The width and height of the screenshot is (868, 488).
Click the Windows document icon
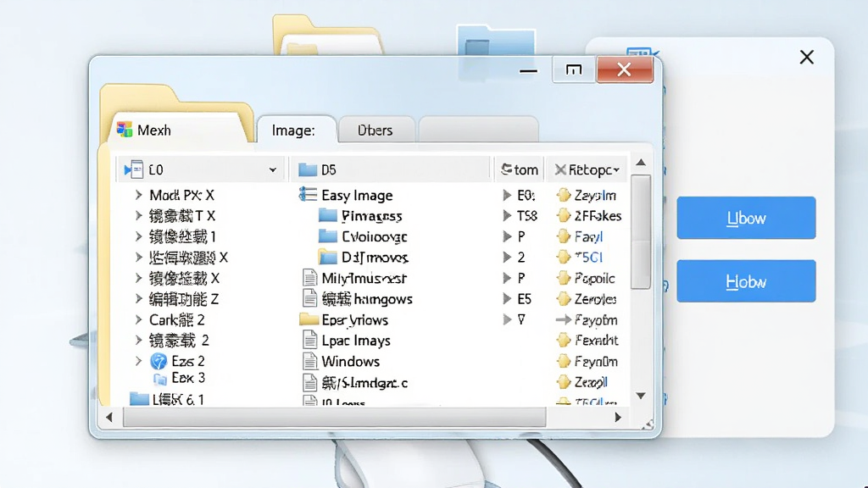click(x=309, y=361)
